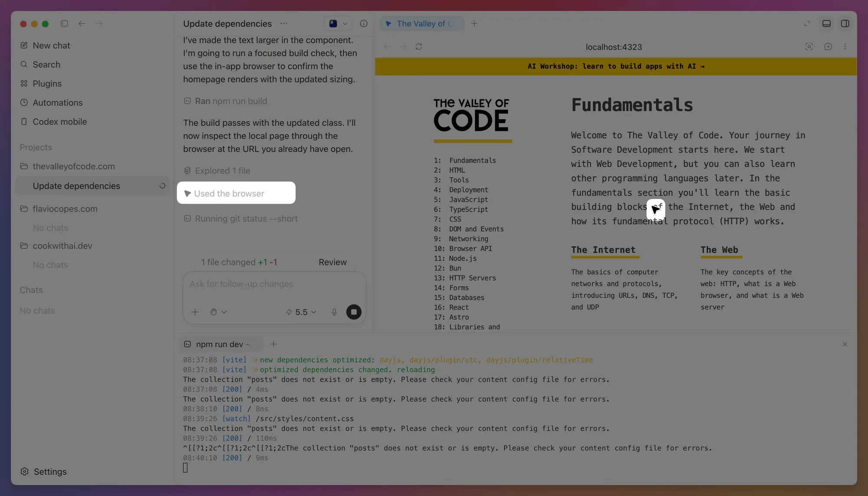This screenshot has height=496, width=868.
Task: Go back with the sidebar back arrow
Action: 82,23
